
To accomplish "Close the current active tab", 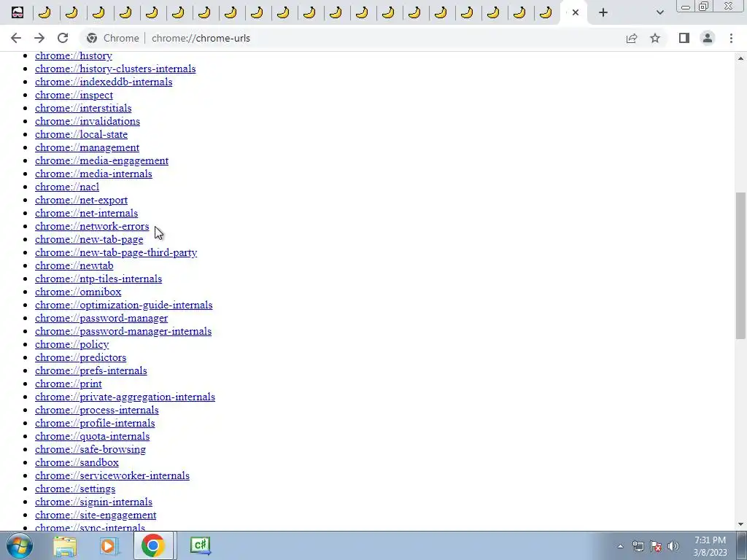I will pos(576,12).
